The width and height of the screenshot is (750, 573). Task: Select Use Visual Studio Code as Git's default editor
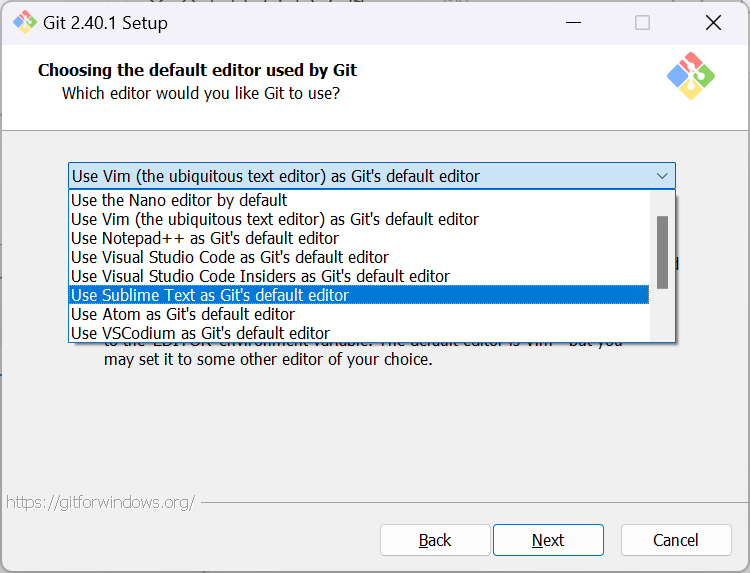click(x=359, y=257)
